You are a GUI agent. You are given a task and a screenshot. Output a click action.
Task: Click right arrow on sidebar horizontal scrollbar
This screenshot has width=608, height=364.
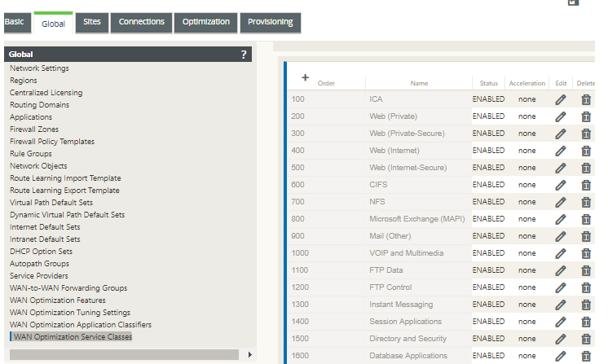(x=249, y=355)
